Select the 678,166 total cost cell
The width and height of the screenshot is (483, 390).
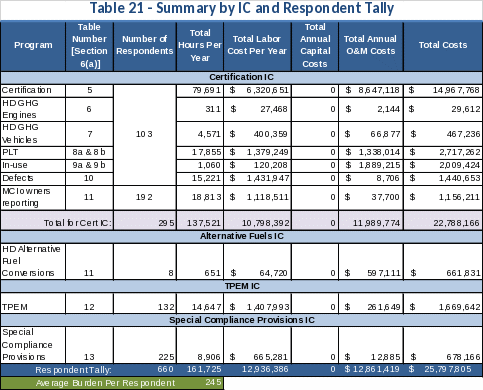pos(443,345)
